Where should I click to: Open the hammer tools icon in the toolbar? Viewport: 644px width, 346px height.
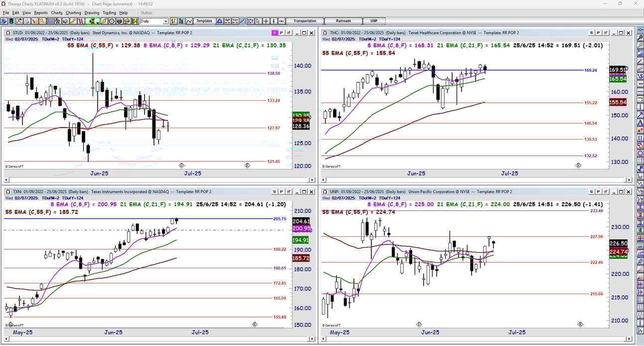[19, 21]
